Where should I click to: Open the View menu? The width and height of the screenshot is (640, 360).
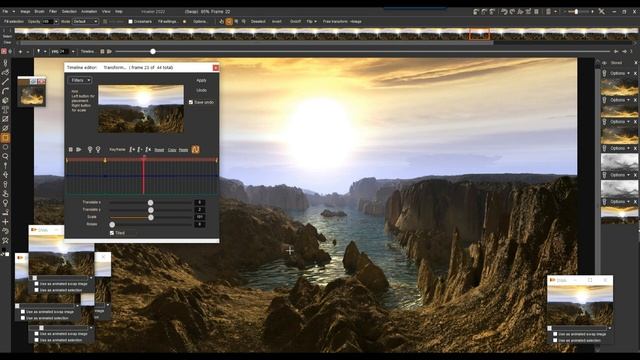click(106, 11)
